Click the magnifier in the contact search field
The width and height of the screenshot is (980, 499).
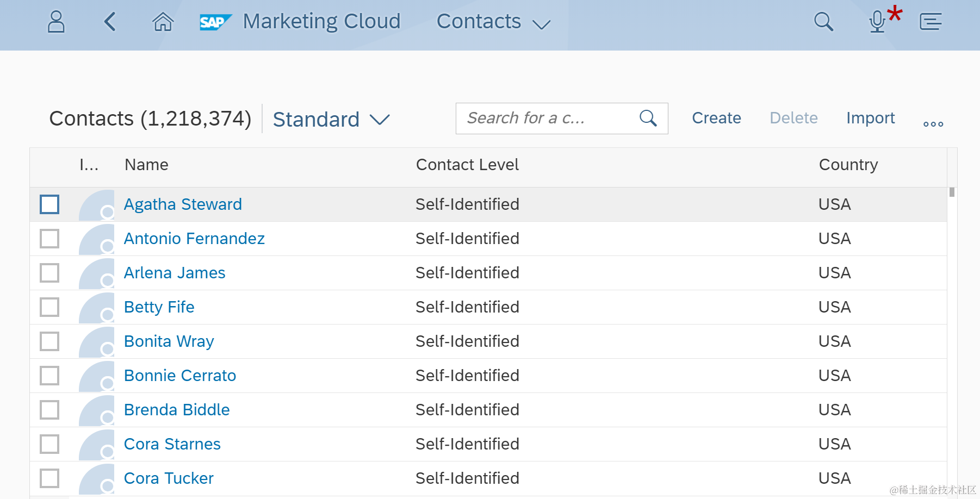click(x=648, y=118)
